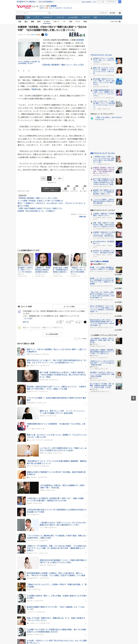Open エキスパート tab

point(48,17)
